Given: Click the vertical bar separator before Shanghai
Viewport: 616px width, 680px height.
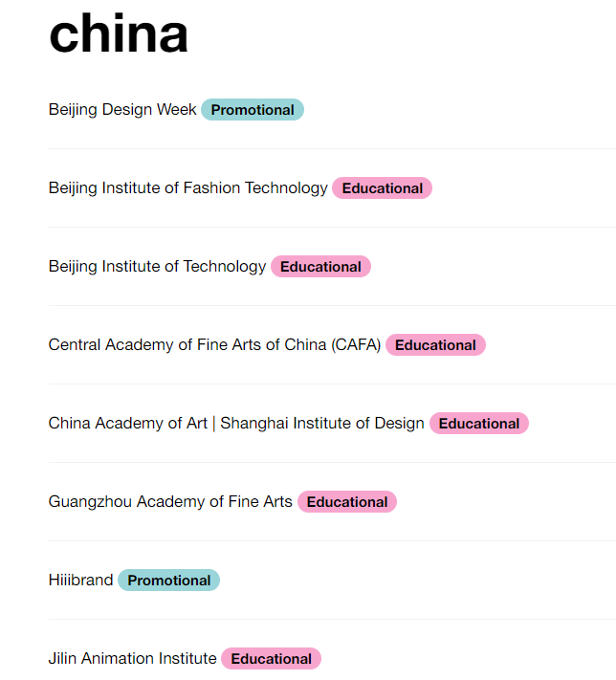Looking at the screenshot, I should (214, 424).
